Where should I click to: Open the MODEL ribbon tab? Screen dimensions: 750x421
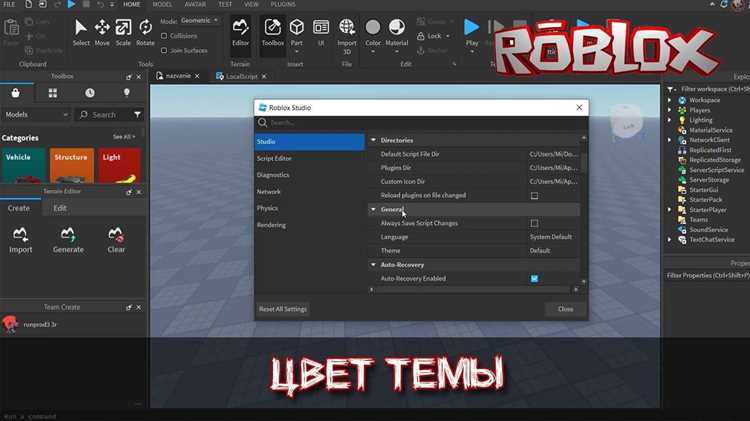click(x=162, y=4)
